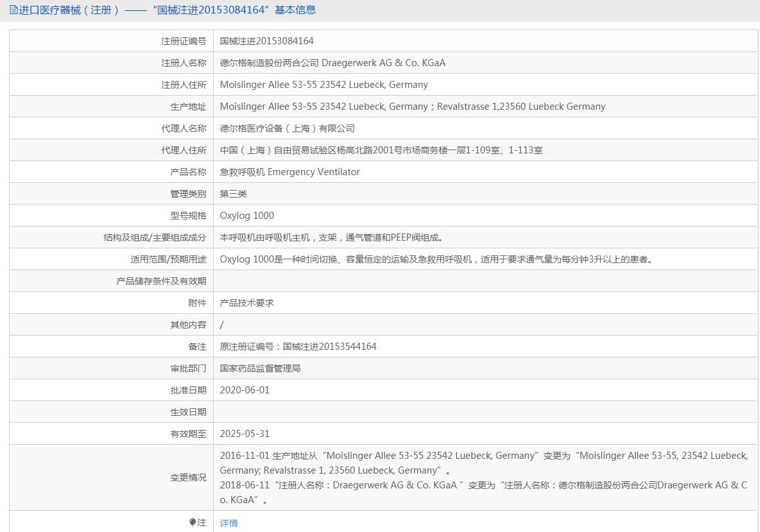Click the approval date 2020-06-01
760x532 pixels.
[x=245, y=390]
